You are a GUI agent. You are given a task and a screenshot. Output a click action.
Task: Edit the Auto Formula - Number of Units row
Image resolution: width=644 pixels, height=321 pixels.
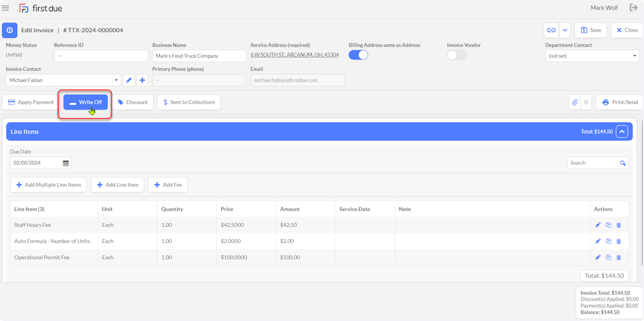598,241
